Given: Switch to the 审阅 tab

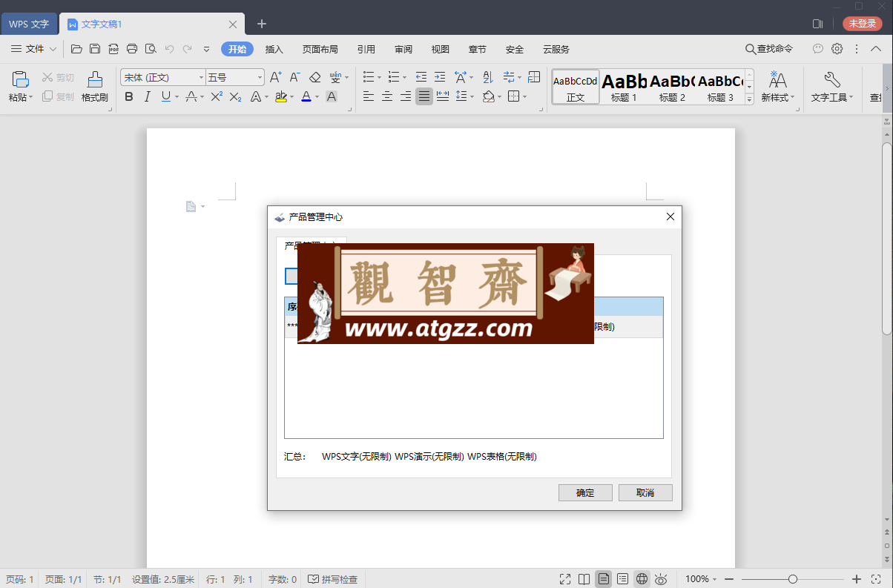Looking at the screenshot, I should [403, 49].
